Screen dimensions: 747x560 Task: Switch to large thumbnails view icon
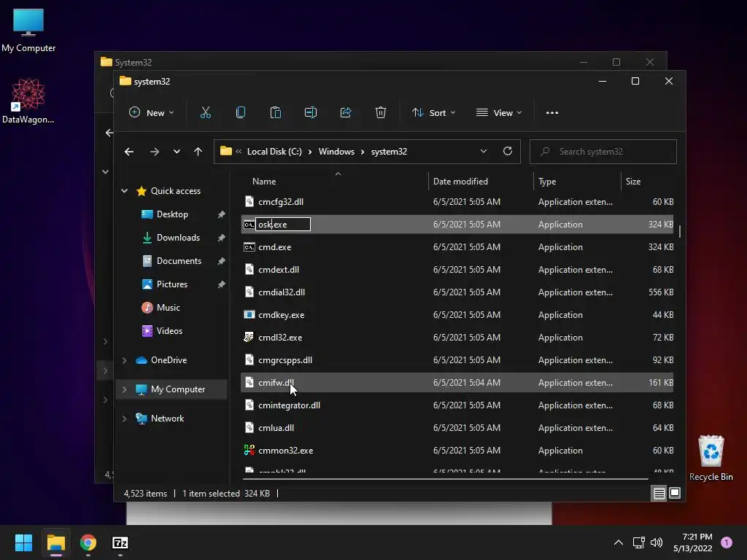(675, 494)
